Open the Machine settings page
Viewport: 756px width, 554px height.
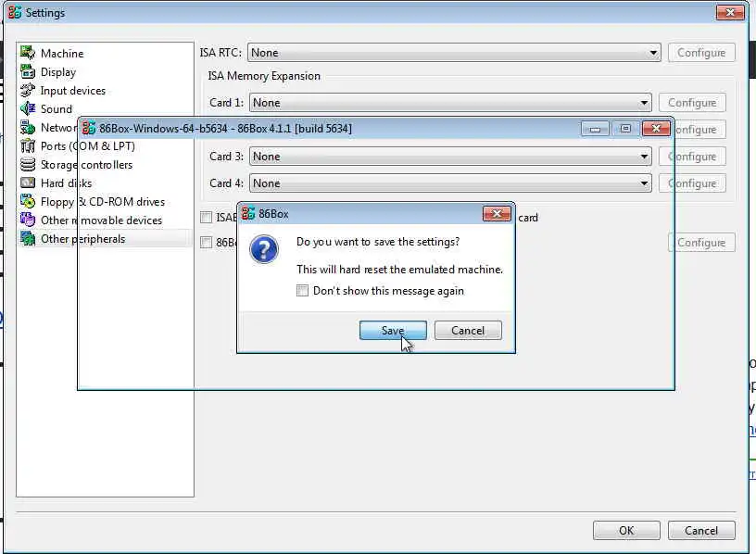pos(62,53)
